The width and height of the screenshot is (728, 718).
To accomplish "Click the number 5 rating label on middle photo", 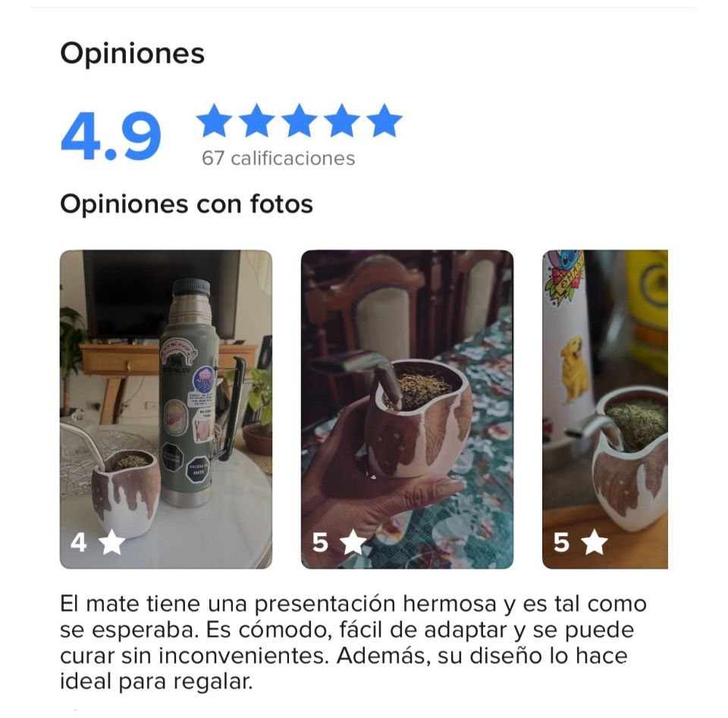I will coord(320,543).
